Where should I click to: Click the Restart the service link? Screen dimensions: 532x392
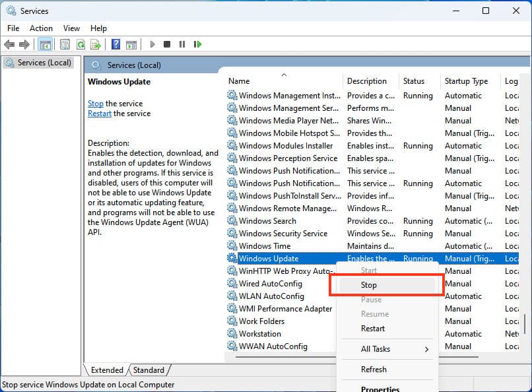coord(100,114)
